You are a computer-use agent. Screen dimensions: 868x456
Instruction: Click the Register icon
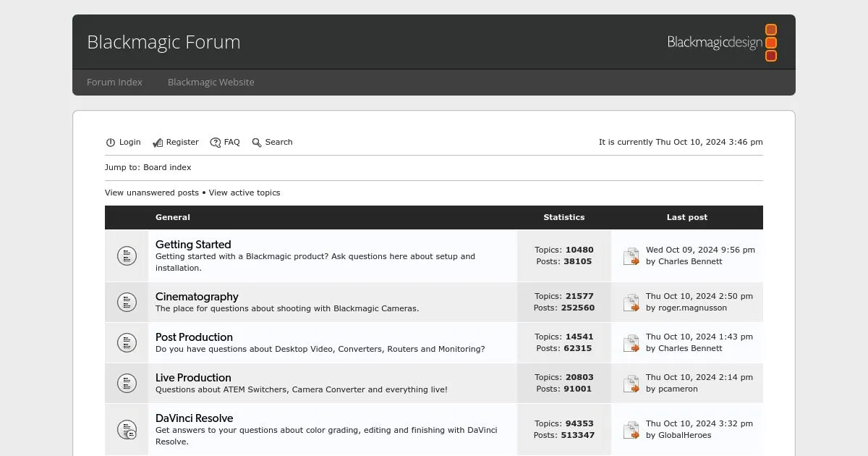coord(158,143)
